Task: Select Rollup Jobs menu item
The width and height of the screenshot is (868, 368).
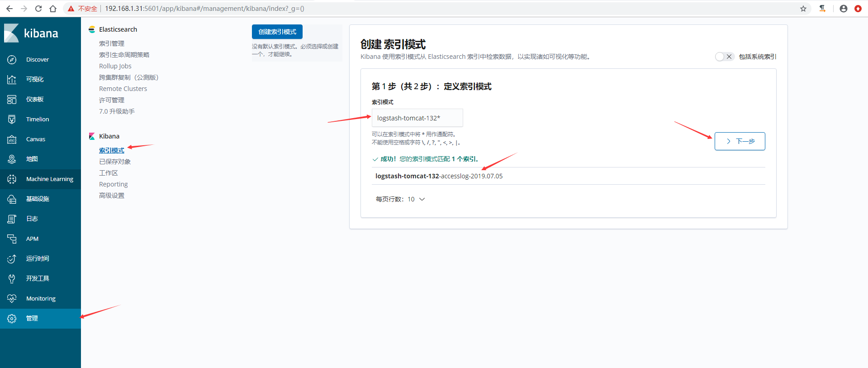Action: (115, 66)
